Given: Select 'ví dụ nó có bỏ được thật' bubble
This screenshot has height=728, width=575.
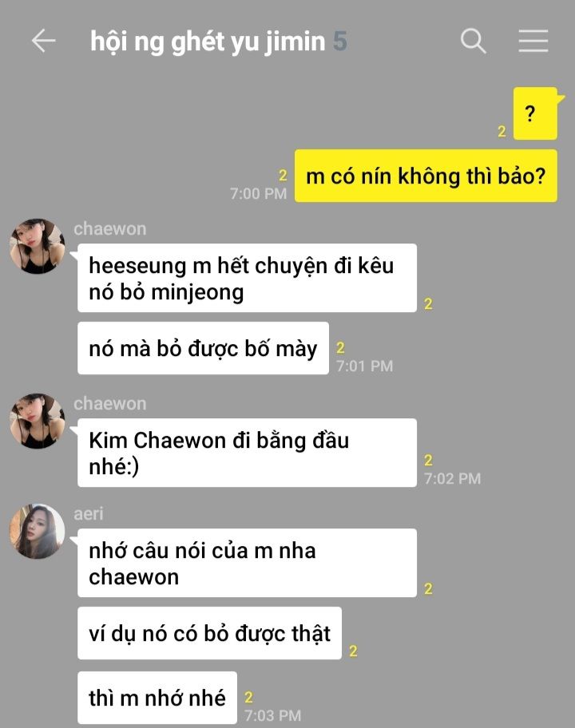Looking at the screenshot, I should pyautogui.click(x=209, y=633).
